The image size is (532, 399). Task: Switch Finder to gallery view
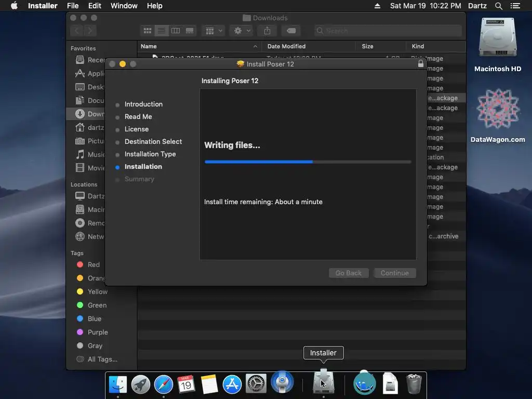[190, 31]
